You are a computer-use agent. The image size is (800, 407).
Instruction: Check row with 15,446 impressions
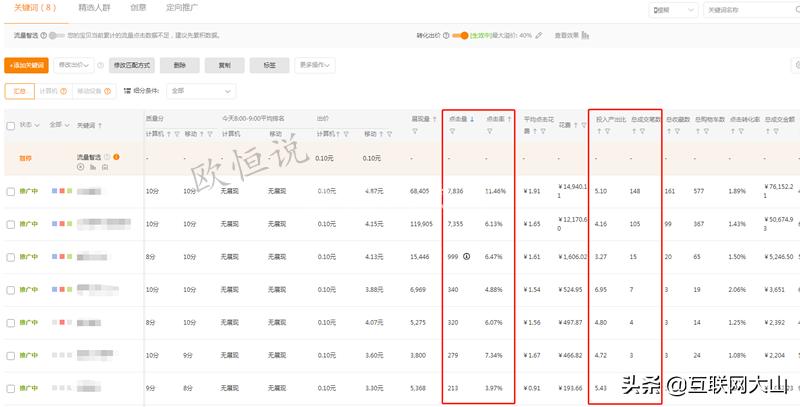pos(10,258)
